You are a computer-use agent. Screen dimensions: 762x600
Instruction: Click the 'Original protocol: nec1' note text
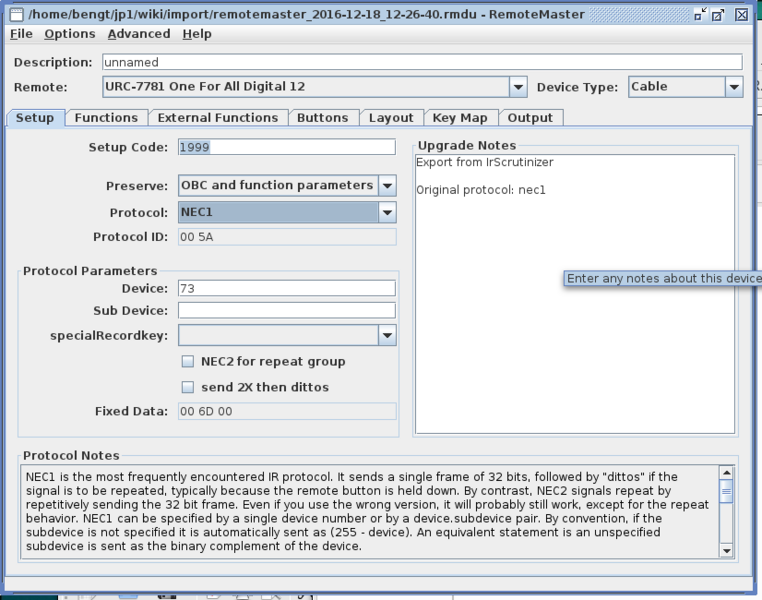481,190
